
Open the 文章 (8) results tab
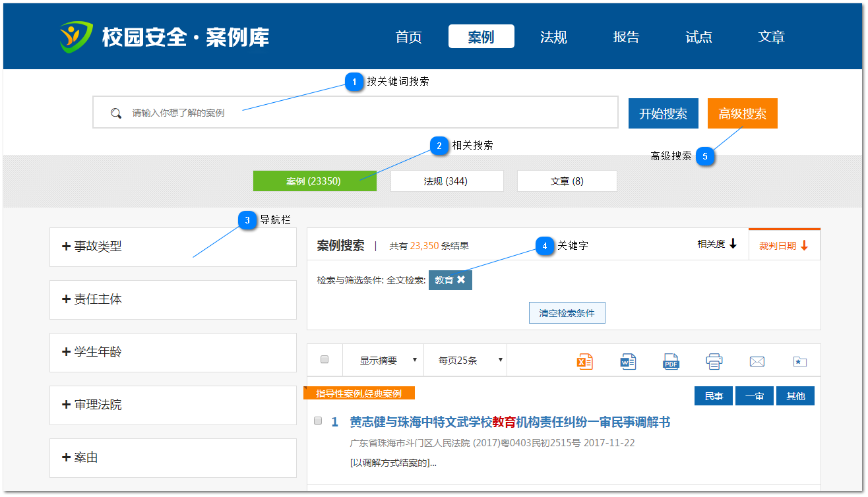coord(567,181)
